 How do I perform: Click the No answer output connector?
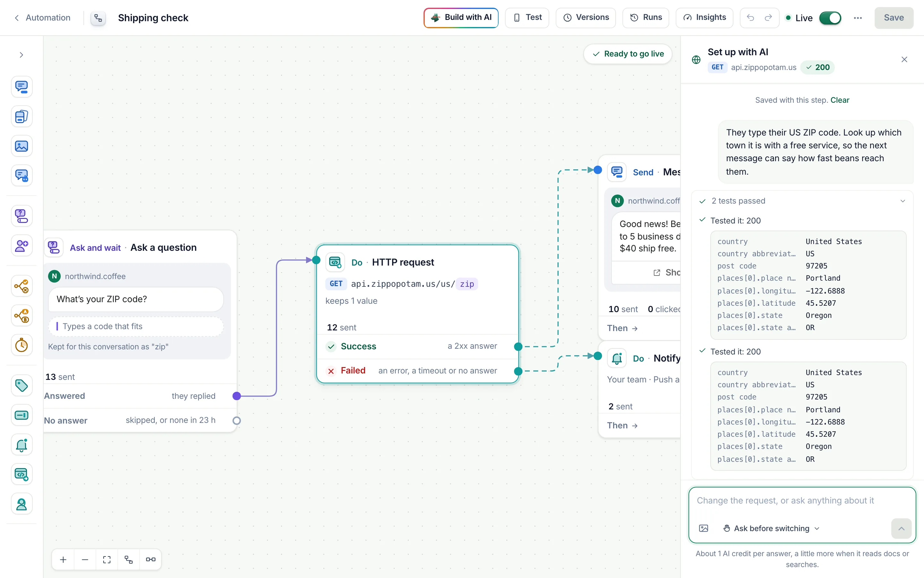point(237,421)
